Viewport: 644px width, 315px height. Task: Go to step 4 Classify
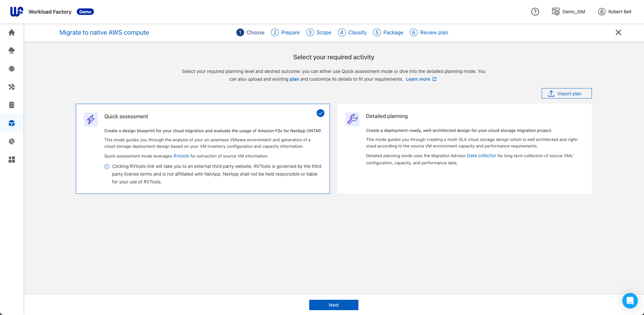coord(352,32)
